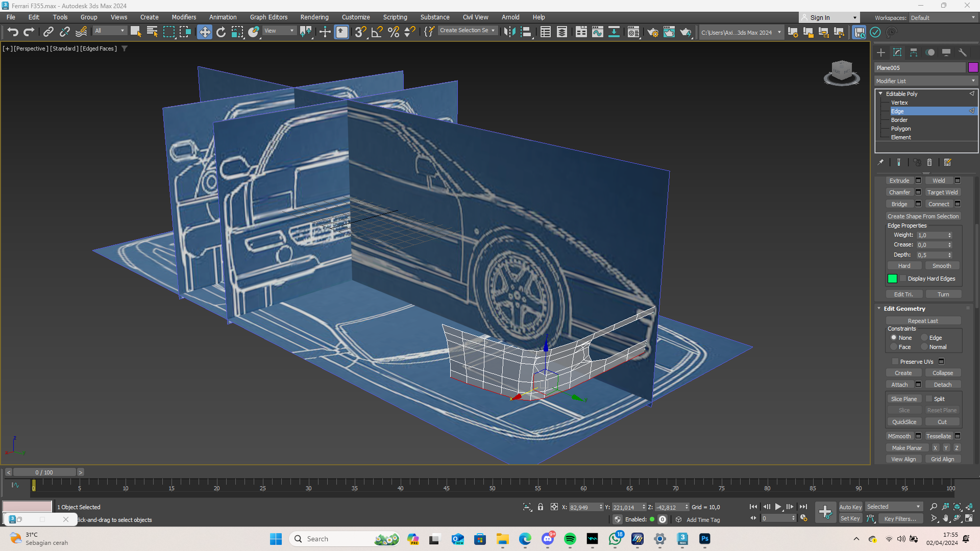
Task: Open the Workspaces Default dropdown
Action: [943, 18]
